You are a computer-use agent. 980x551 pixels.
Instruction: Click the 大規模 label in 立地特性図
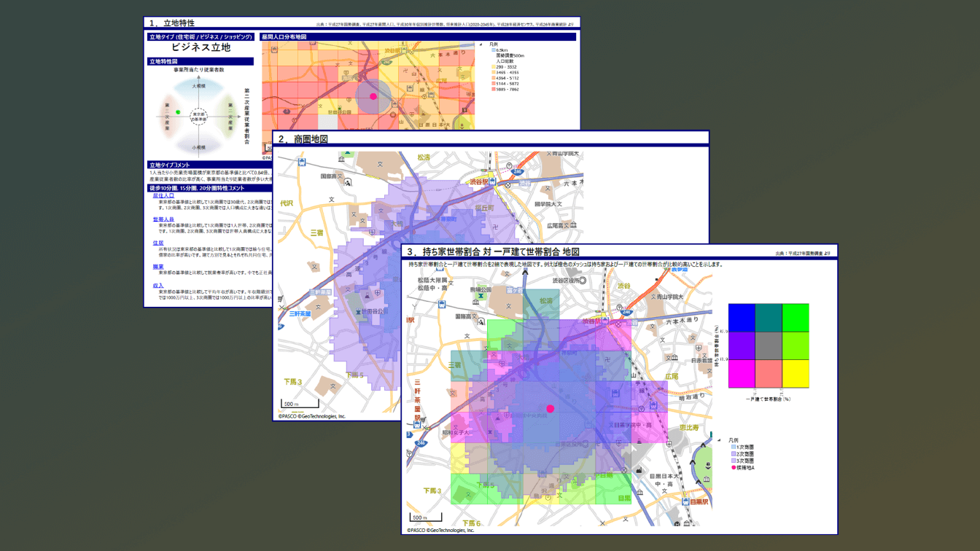click(x=198, y=86)
